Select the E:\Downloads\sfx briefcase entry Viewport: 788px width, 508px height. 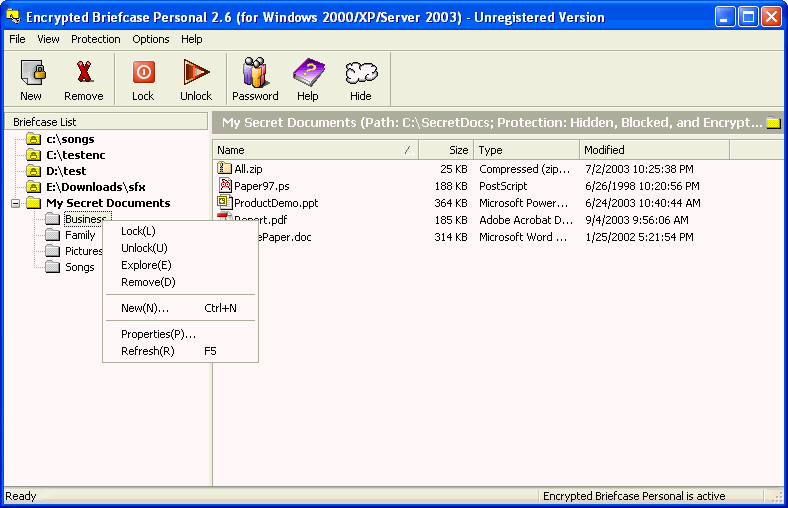click(x=96, y=187)
